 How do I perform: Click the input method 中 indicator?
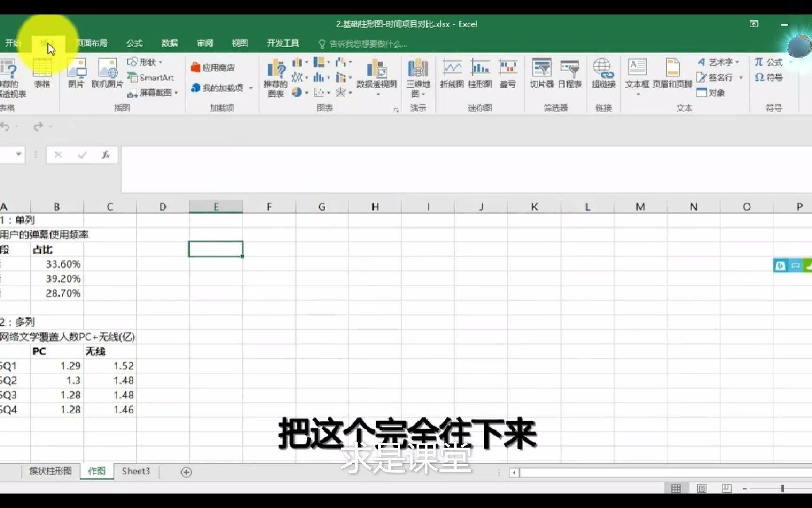pos(795,266)
